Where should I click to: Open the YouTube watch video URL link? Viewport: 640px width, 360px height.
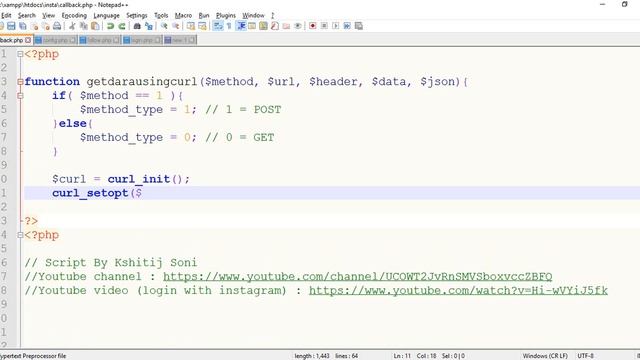coord(458,291)
